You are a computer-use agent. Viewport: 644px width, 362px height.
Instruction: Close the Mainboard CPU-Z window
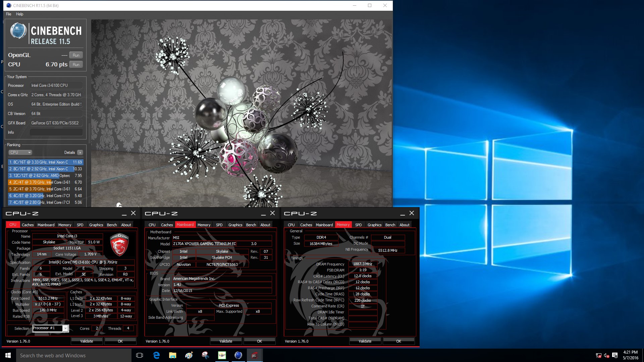[273, 213]
